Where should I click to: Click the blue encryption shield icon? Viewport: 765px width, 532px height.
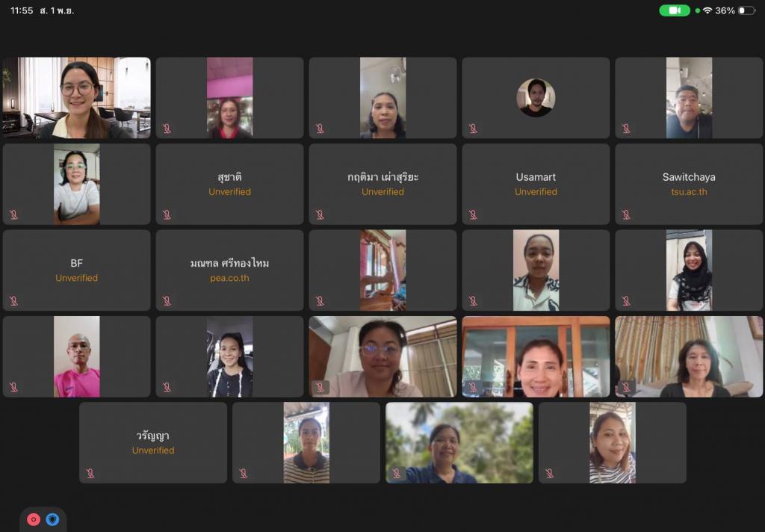53,519
